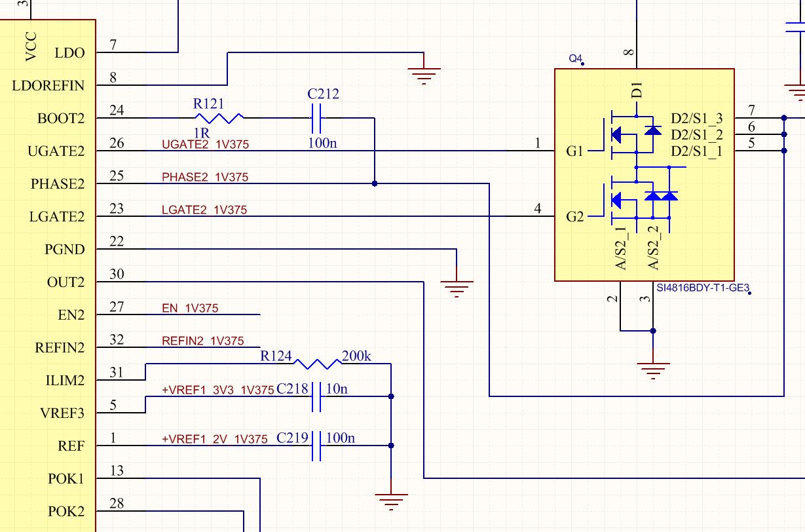Select the C218 capacitor symbol
The width and height of the screenshot is (805, 532).
click(316, 396)
